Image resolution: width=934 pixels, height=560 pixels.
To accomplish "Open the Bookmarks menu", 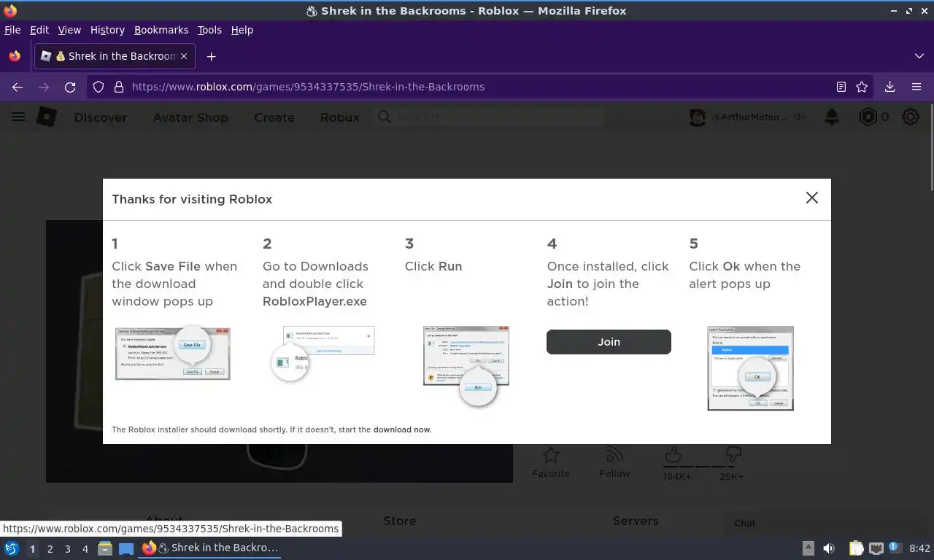I will tap(161, 30).
